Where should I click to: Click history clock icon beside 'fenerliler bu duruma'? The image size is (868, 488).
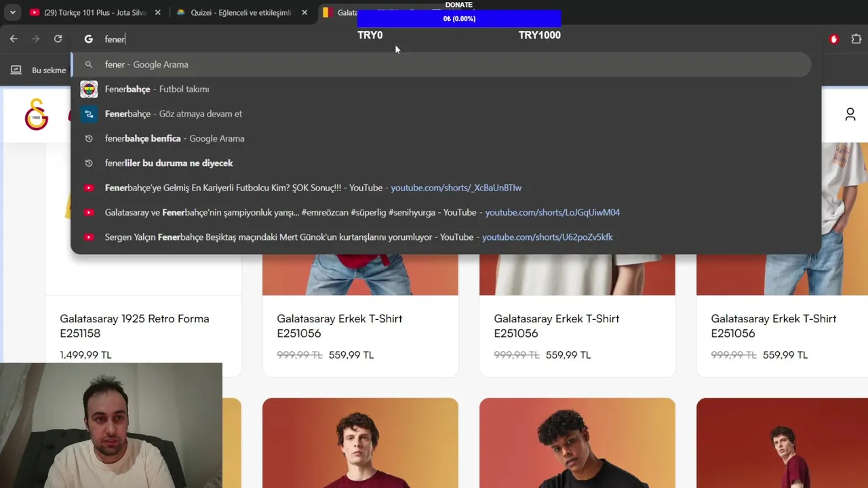[89, 163]
